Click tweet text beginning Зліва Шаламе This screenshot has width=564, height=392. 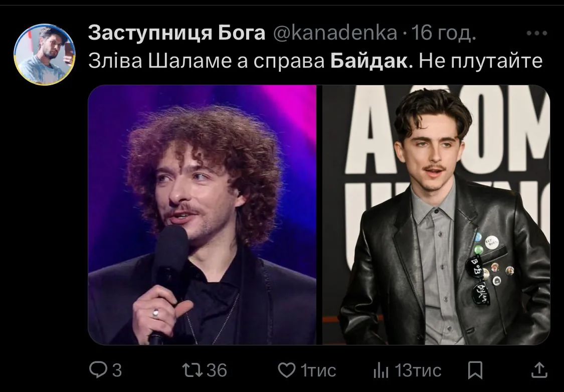click(315, 61)
